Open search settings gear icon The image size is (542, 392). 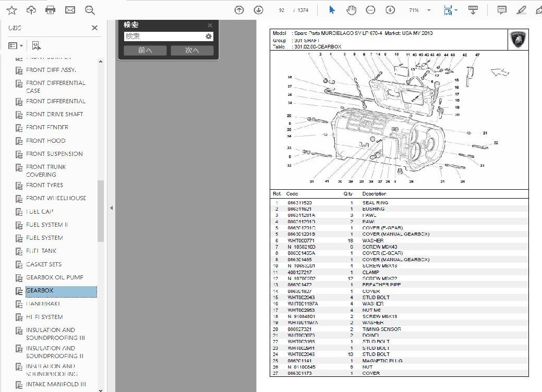point(209,36)
